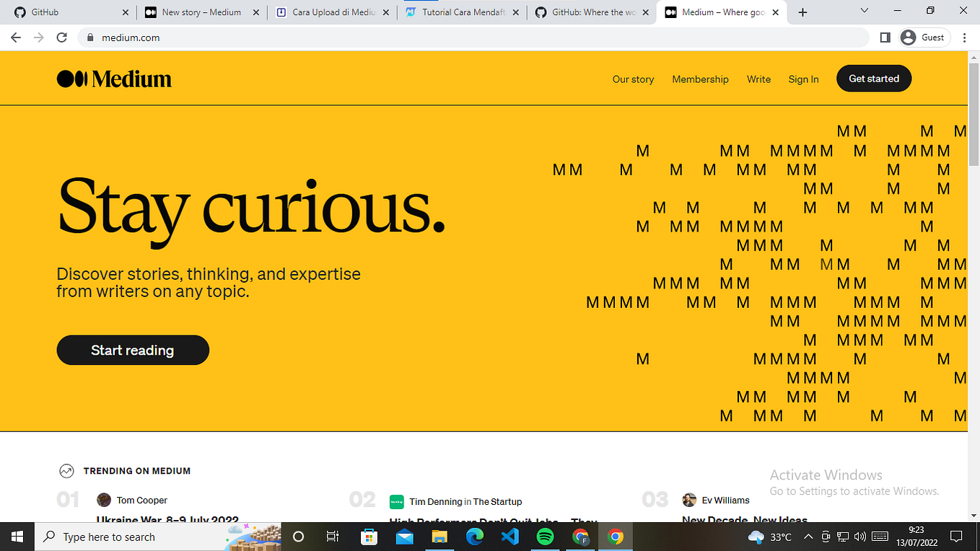Open Mail app from taskbar
This screenshot has width=980, height=551.
click(404, 537)
